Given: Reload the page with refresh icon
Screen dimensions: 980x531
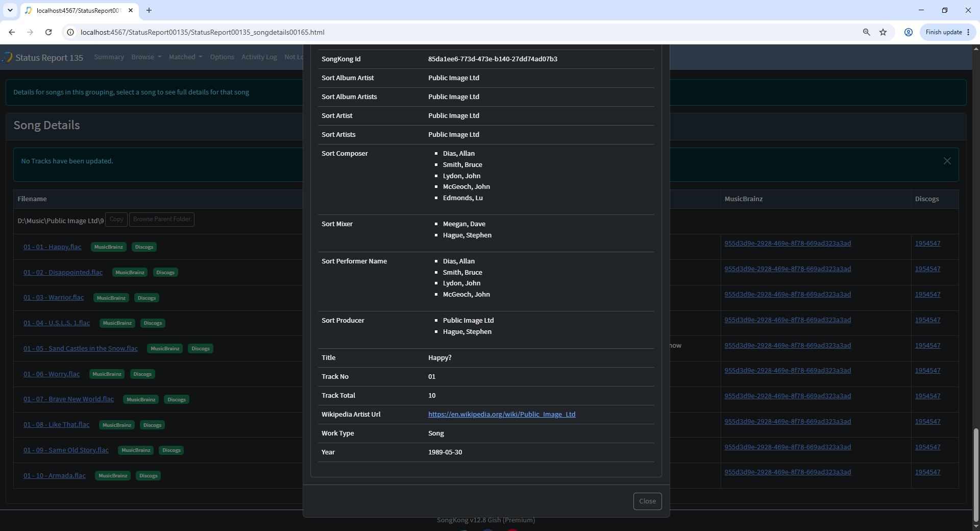Looking at the screenshot, I should click(48, 32).
